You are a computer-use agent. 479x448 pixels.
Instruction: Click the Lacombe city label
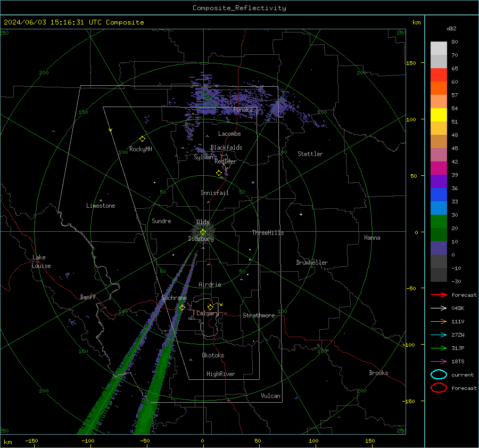[x=229, y=134]
